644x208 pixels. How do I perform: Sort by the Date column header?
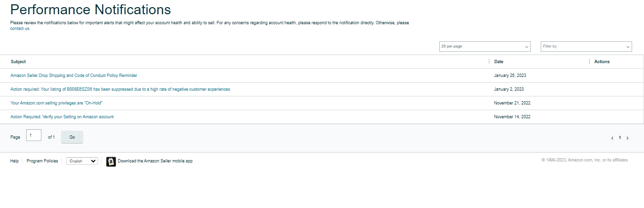pos(499,62)
